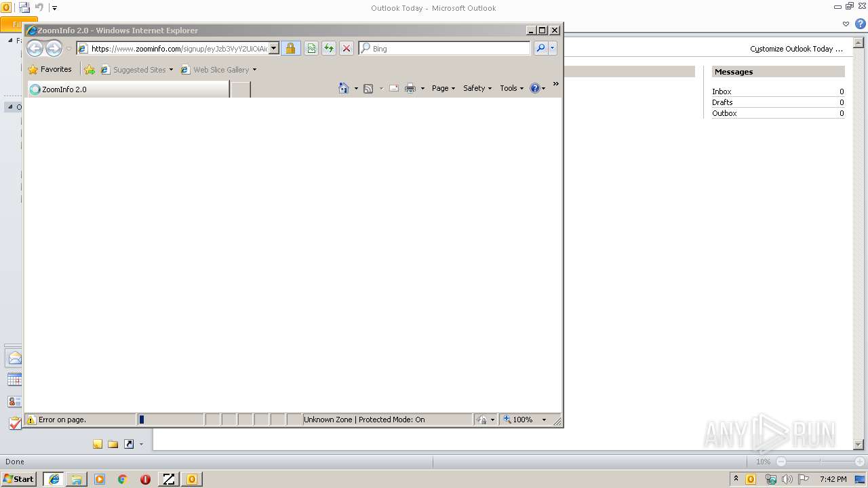Expand the Web Slice Gallery arrow

click(x=254, y=70)
